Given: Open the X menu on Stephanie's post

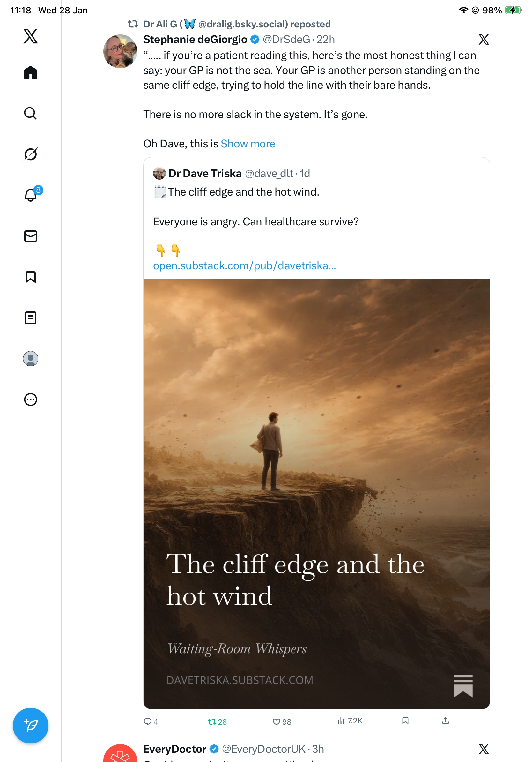Looking at the screenshot, I should (x=484, y=40).
